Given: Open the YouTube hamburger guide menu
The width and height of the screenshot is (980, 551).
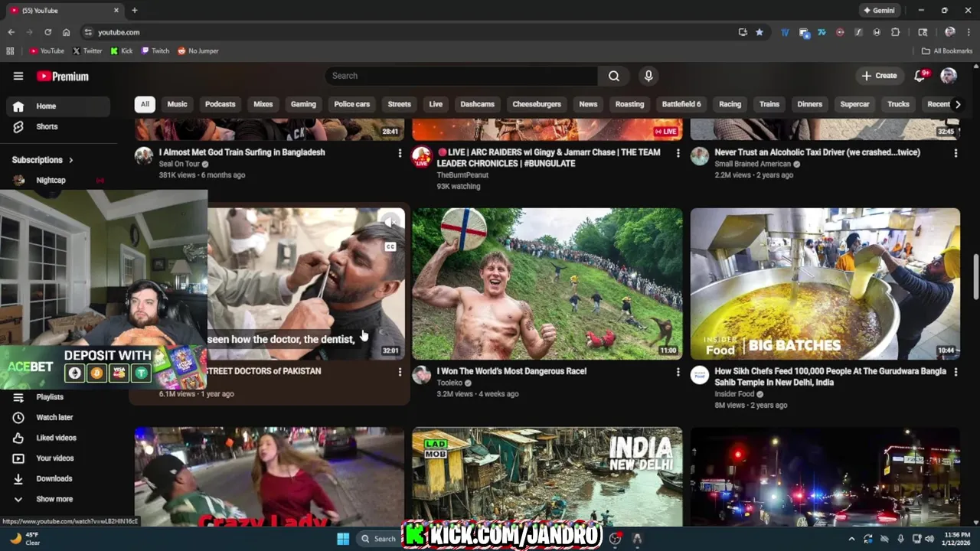Looking at the screenshot, I should point(18,76).
